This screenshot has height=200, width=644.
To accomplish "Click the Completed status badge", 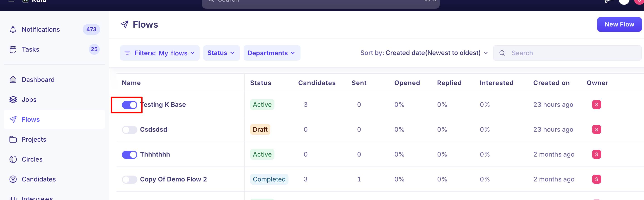I will point(269,179).
